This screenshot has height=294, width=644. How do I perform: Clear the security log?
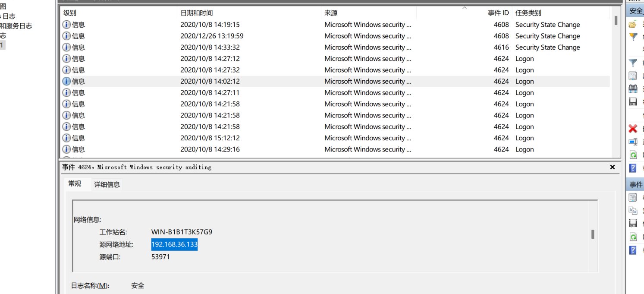pyautogui.click(x=632, y=128)
